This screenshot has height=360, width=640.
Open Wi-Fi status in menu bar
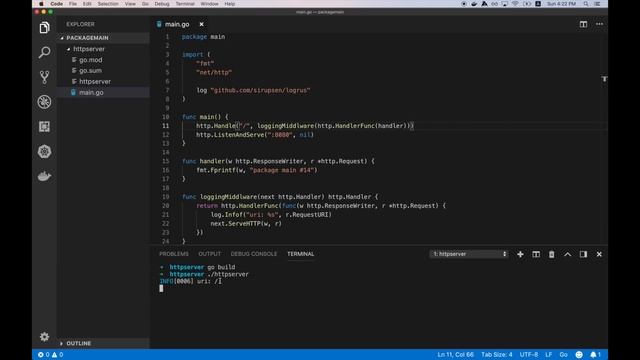point(516,4)
